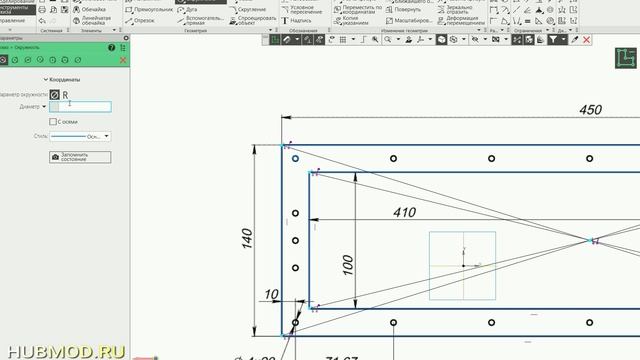Expand the Элементы group dropdown
The width and height of the screenshot is (640, 360).
[114, 30]
